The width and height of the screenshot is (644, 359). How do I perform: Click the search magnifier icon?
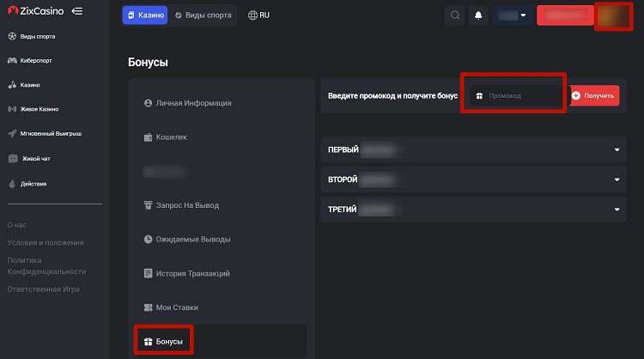pos(455,15)
